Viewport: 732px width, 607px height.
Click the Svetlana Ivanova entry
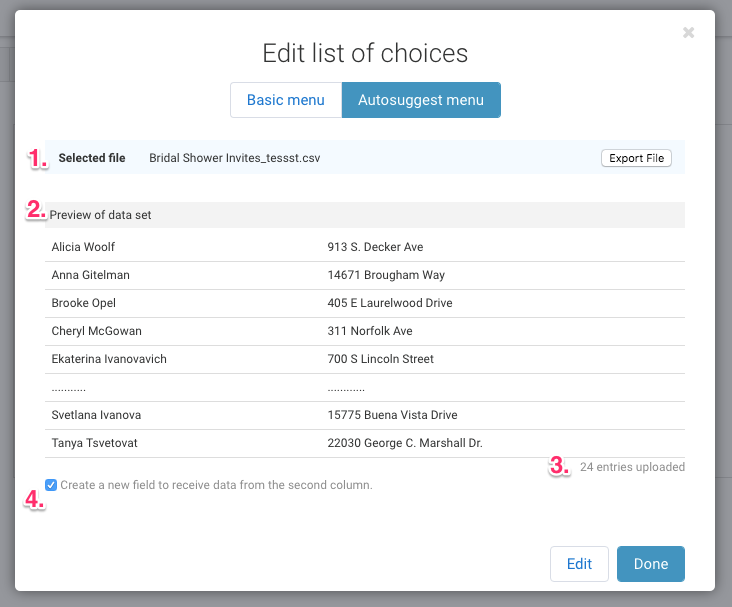pos(96,415)
